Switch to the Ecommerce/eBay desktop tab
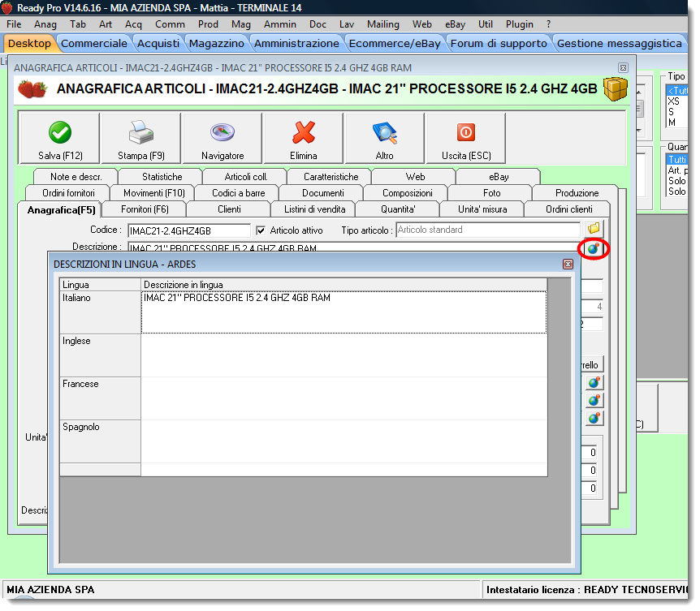The image size is (700, 611). 395,43
